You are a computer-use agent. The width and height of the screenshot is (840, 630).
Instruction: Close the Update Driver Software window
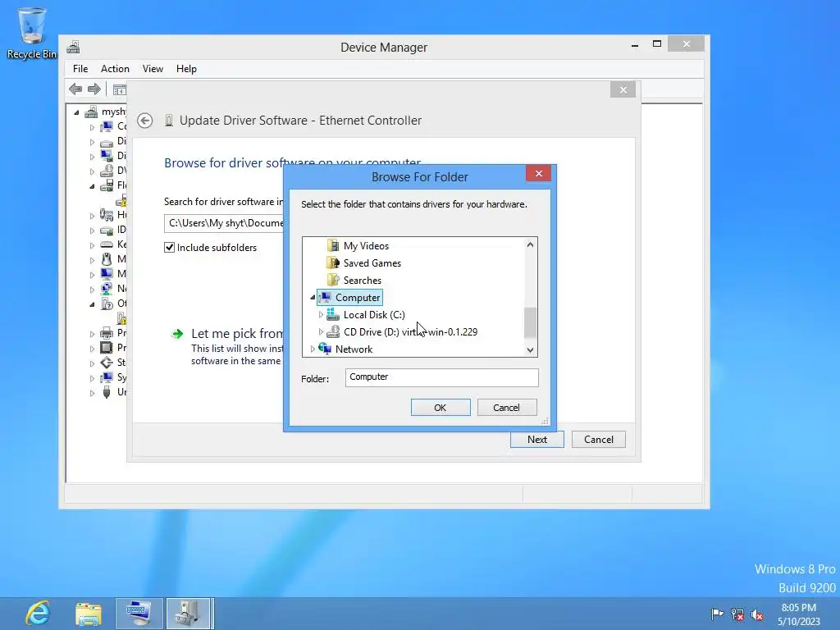[623, 89]
